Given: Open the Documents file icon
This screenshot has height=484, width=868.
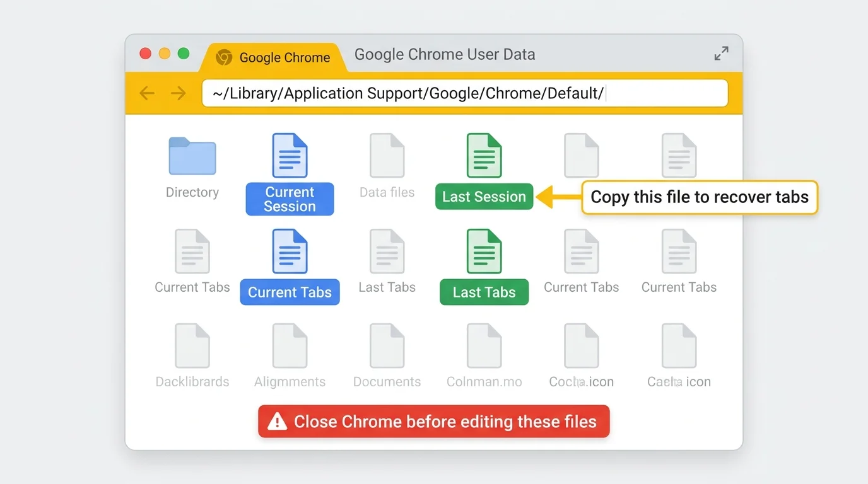Looking at the screenshot, I should tap(387, 345).
